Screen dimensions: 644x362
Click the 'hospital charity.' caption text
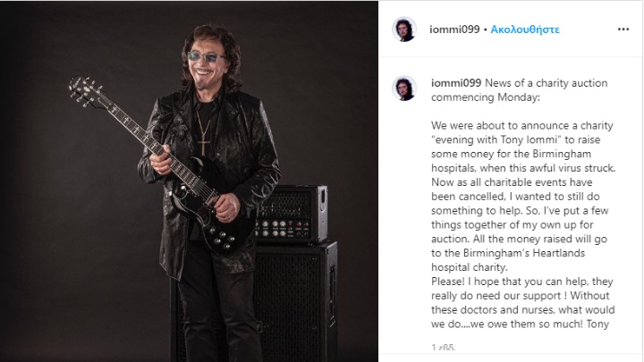click(x=470, y=267)
